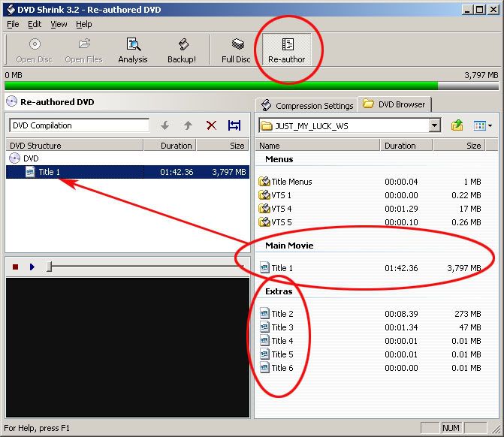Select Title 1 in DVD Structure list

[x=128, y=172]
